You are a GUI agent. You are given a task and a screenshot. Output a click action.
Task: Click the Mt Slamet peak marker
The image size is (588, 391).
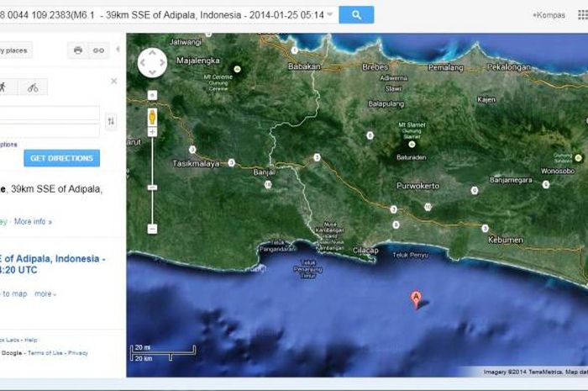point(412,144)
